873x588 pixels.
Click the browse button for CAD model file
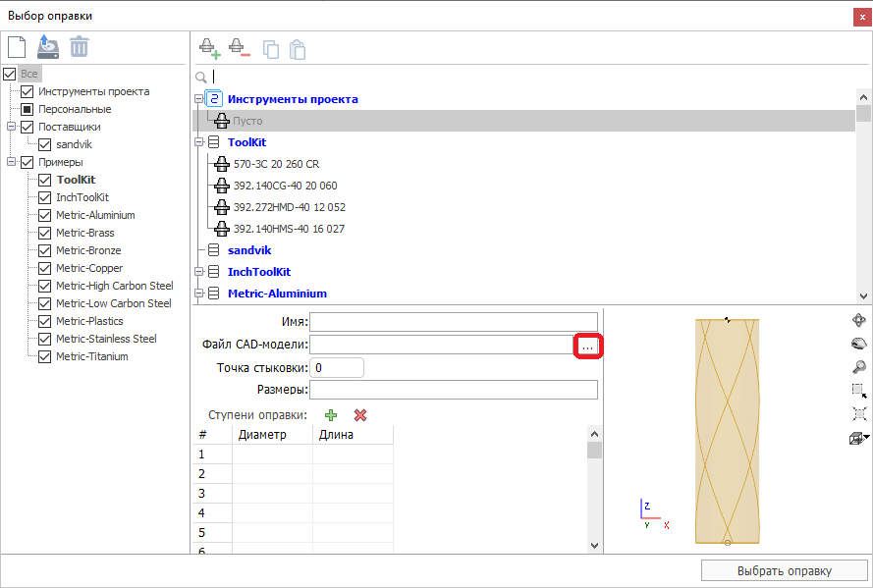tap(586, 346)
